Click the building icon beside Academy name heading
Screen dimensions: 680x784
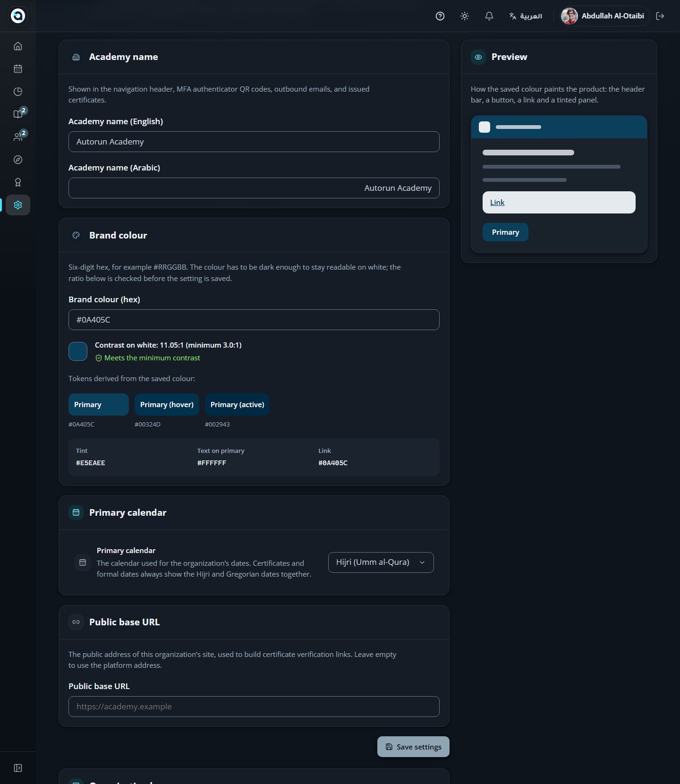[x=76, y=57]
